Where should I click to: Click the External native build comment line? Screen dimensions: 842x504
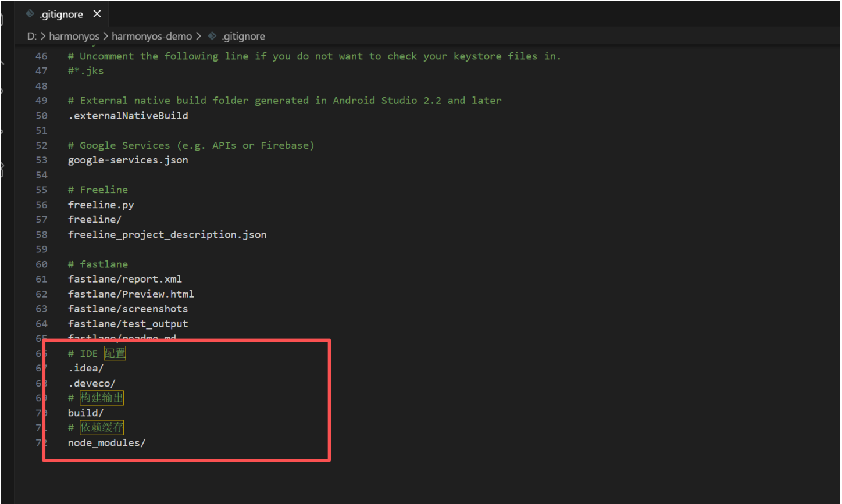point(285,101)
